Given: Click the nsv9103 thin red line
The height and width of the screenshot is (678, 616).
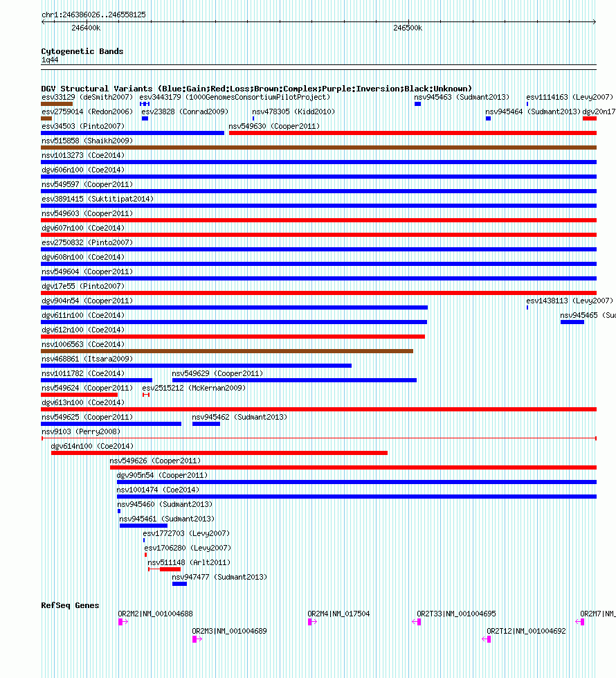Looking at the screenshot, I should coord(318,438).
